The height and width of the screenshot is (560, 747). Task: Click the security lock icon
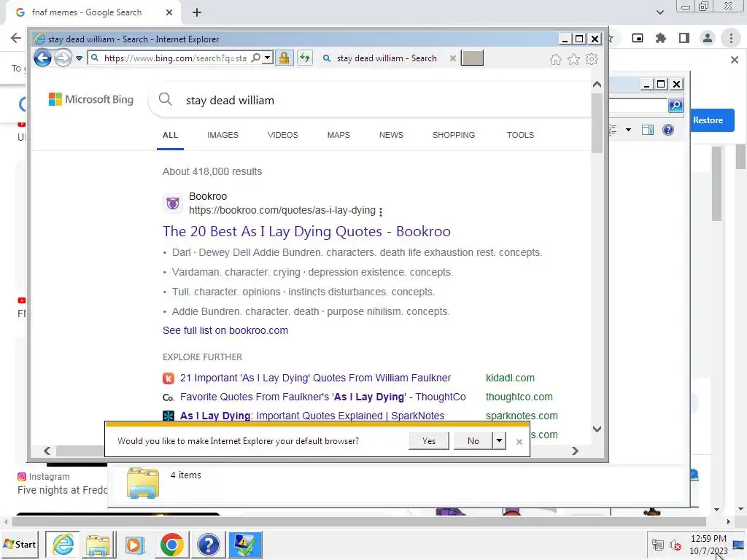pyautogui.click(x=284, y=58)
